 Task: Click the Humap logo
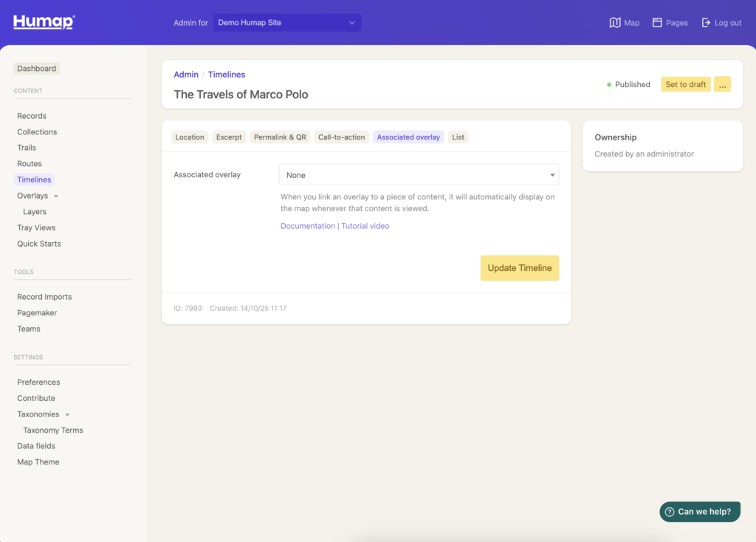coord(44,22)
